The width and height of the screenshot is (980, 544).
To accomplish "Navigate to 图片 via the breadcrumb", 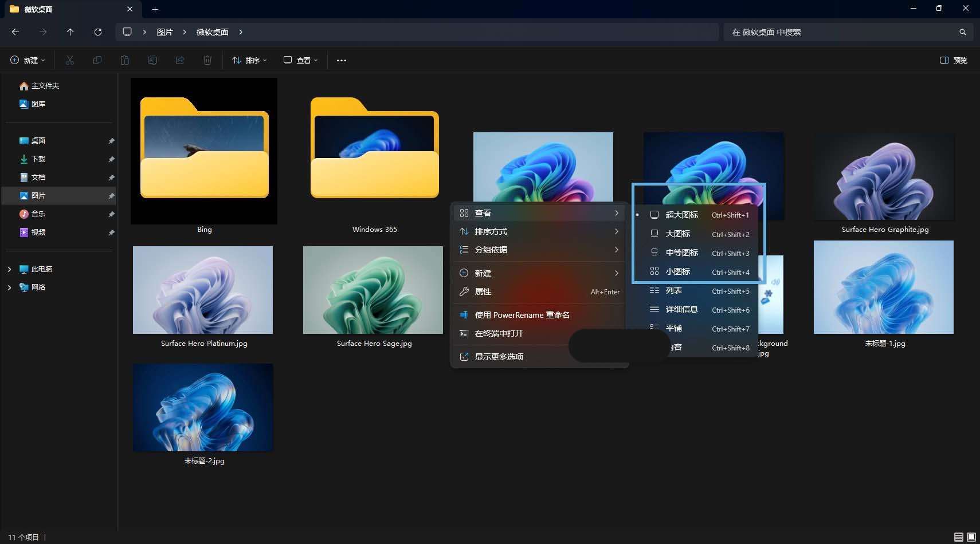I will pyautogui.click(x=164, y=32).
